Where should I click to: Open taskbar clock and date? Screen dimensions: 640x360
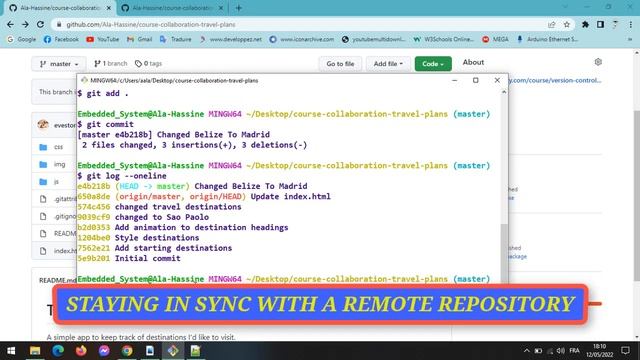(600, 351)
